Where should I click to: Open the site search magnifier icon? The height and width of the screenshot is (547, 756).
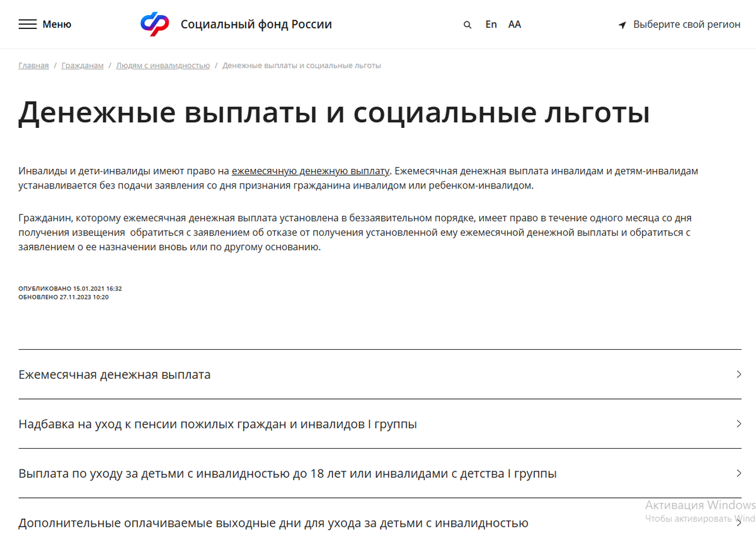click(x=467, y=25)
